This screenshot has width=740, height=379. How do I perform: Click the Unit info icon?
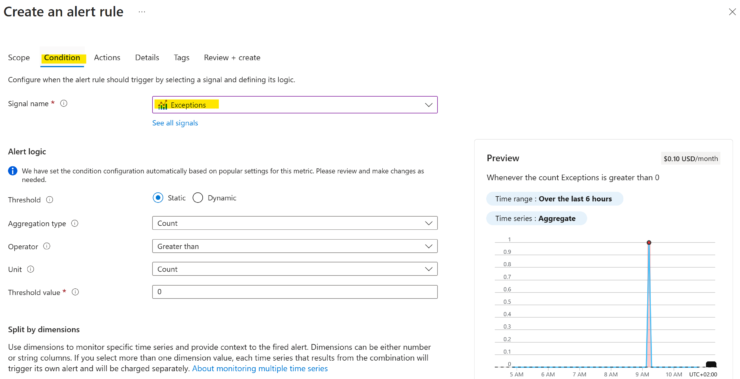31,269
